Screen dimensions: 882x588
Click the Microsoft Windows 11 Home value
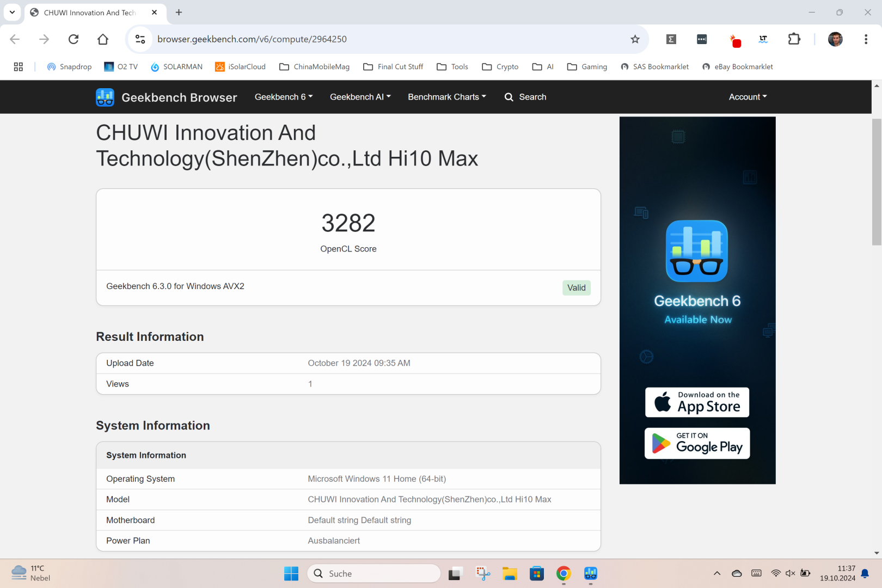[377, 479]
